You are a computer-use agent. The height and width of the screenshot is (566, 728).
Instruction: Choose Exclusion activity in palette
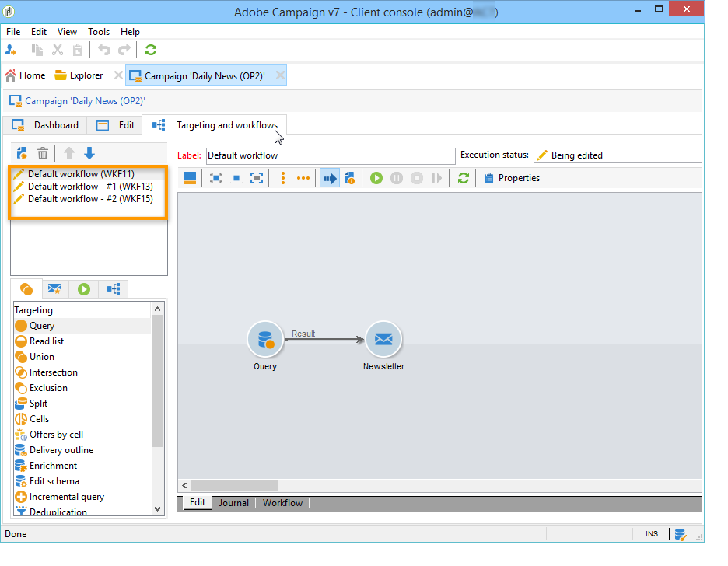[48, 388]
